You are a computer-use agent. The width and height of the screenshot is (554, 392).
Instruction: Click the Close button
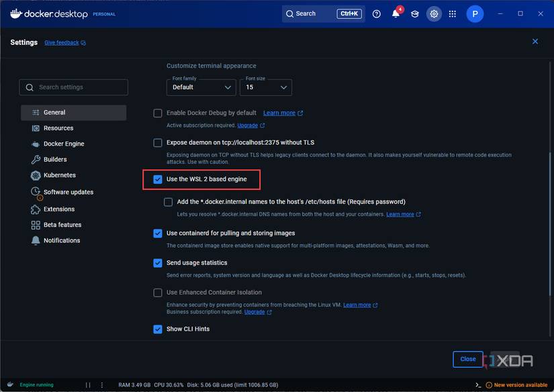tap(467, 359)
